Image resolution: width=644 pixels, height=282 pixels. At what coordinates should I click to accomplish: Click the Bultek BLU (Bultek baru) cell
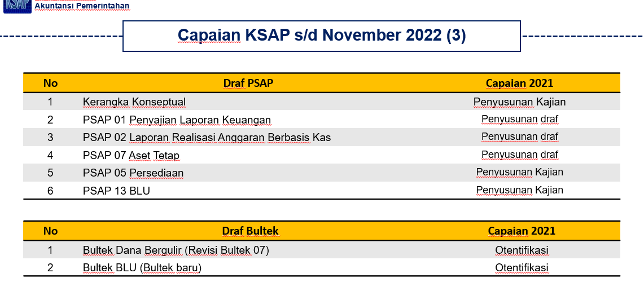tap(142, 268)
